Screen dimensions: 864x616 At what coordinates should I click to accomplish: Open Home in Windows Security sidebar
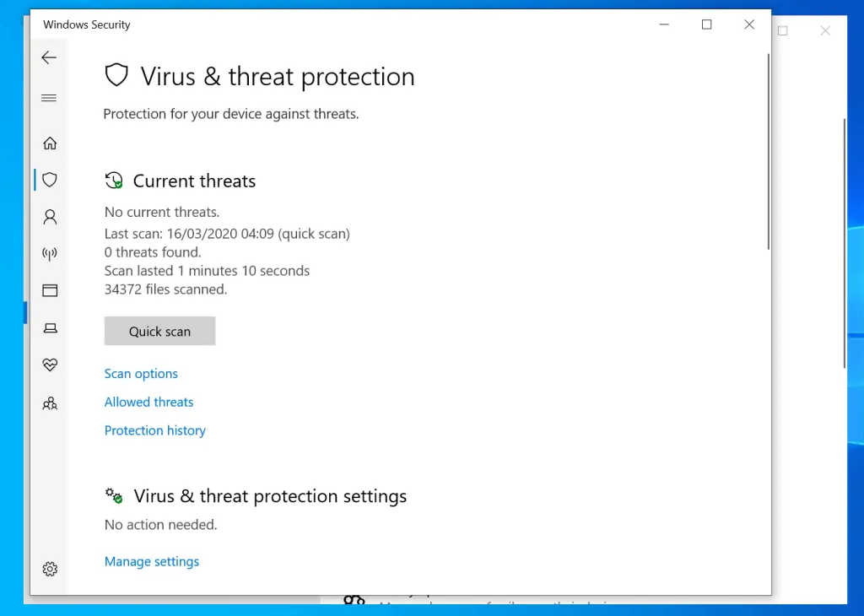pyautogui.click(x=49, y=143)
